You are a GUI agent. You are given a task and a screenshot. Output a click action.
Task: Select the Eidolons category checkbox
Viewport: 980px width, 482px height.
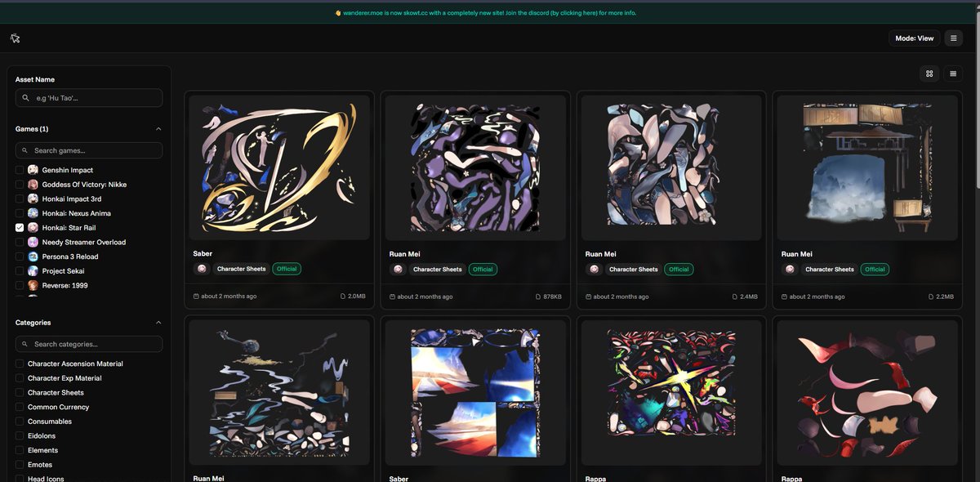point(20,436)
